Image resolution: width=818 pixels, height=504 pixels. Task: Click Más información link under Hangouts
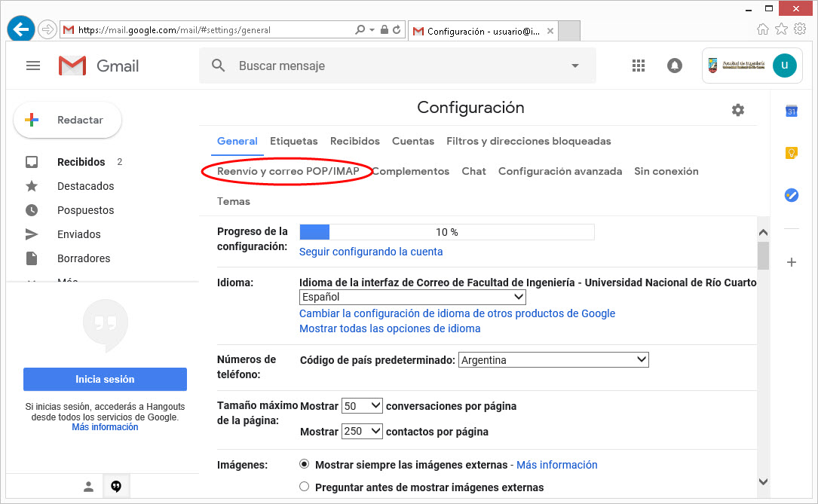pyautogui.click(x=105, y=427)
